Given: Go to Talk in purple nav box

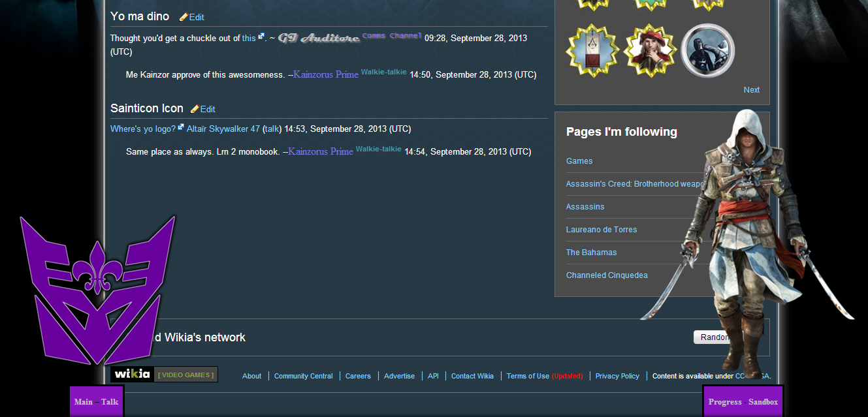Looking at the screenshot, I should tap(110, 402).
